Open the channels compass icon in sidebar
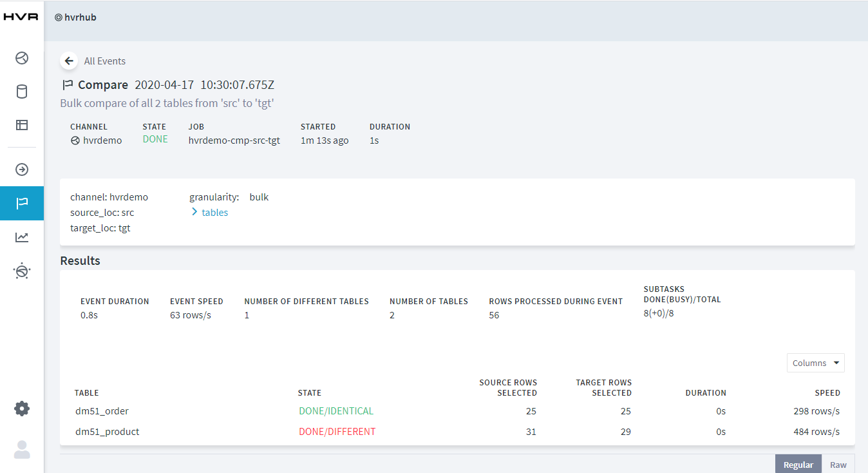This screenshot has width=868, height=473. pos(22,58)
